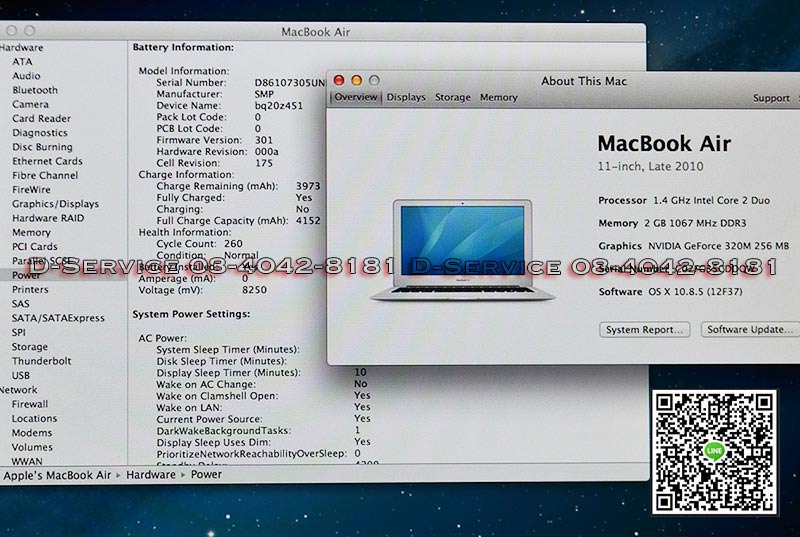Select SPI in the sidebar
Screen dimensions: 800x537
coord(18,332)
